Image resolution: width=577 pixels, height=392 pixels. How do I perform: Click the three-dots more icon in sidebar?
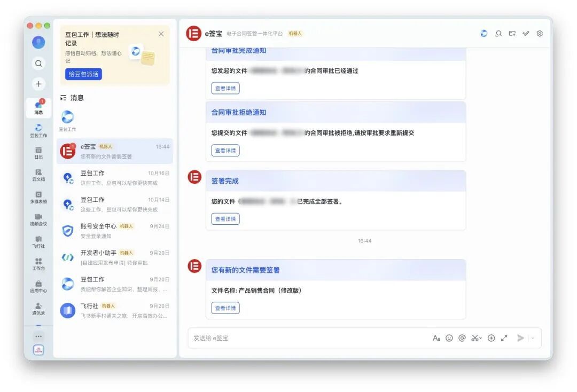(x=38, y=336)
